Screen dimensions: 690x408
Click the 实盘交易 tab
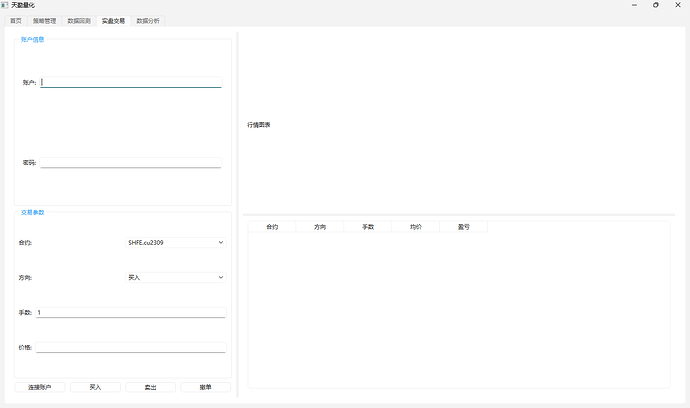point(113,20)
